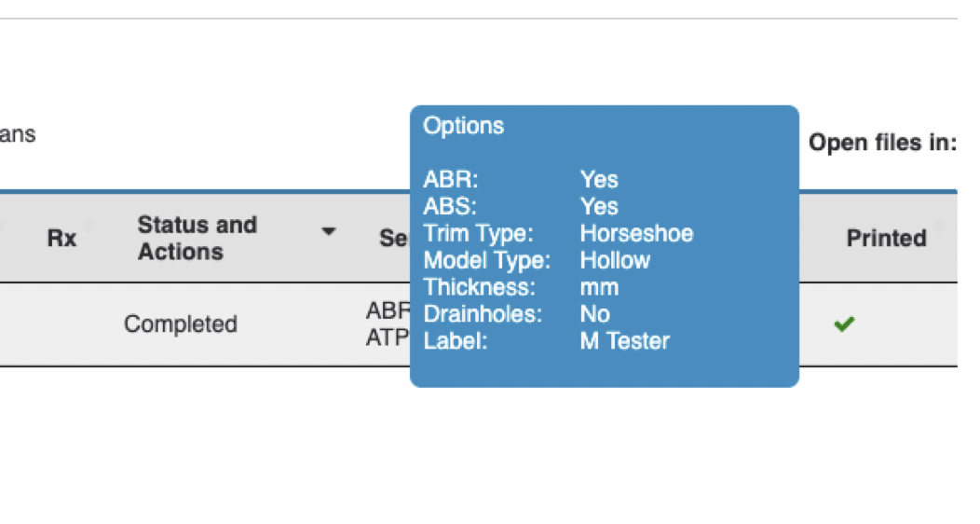Viewport: 980px width, 524px height.
Task: Sort descending with the Status and Actions arrow
Action: [329, 231]
